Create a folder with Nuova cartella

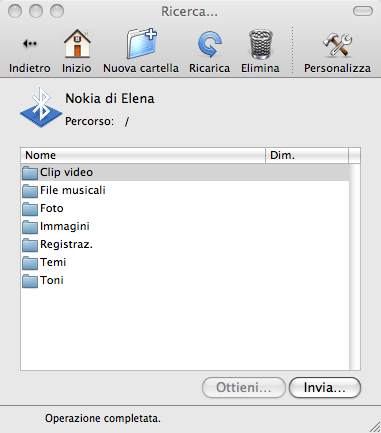tap(141, 44)
